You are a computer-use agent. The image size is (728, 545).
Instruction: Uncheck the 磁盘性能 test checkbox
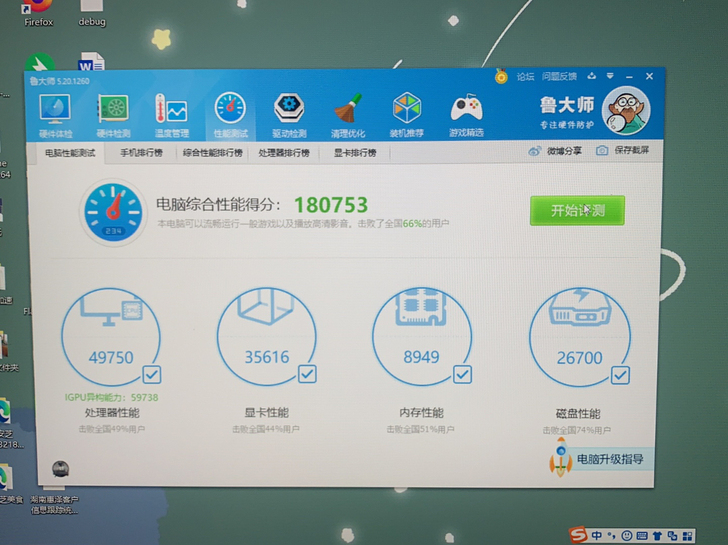coord(620,375)
